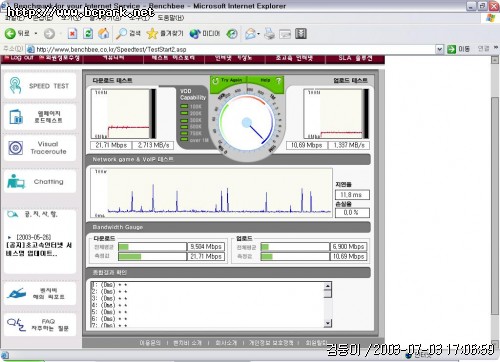
Task: Open the 벤치비 소개 footer link
Action: [187, 343]
